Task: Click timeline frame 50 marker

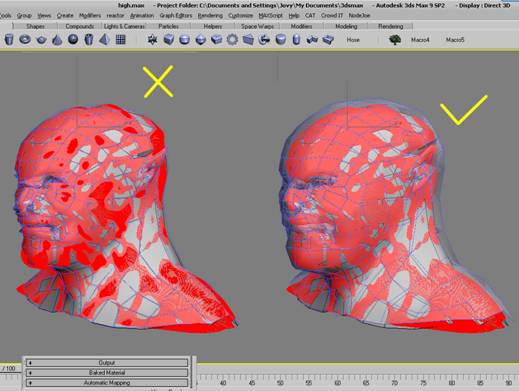Action: click(x=280, y=383)
